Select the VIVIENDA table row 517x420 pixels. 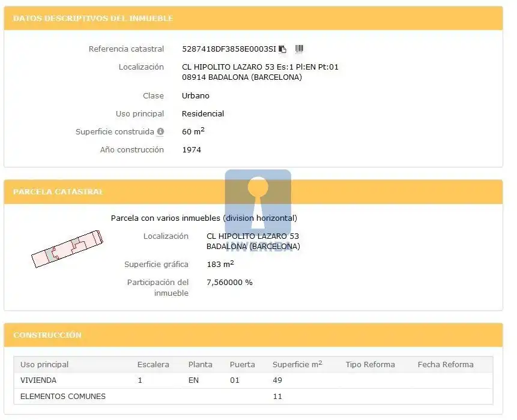point(253,380)
